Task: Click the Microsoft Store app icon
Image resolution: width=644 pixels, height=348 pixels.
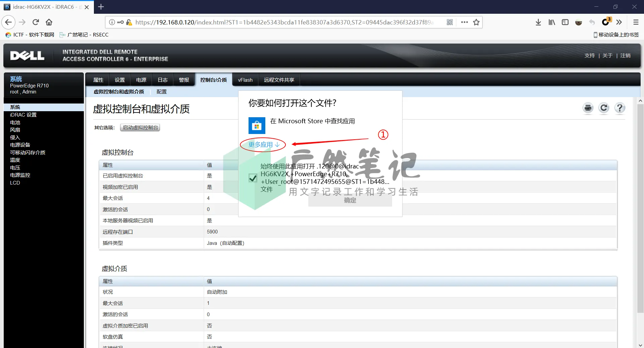Action: pyautogui.click(x=257, y=126)
